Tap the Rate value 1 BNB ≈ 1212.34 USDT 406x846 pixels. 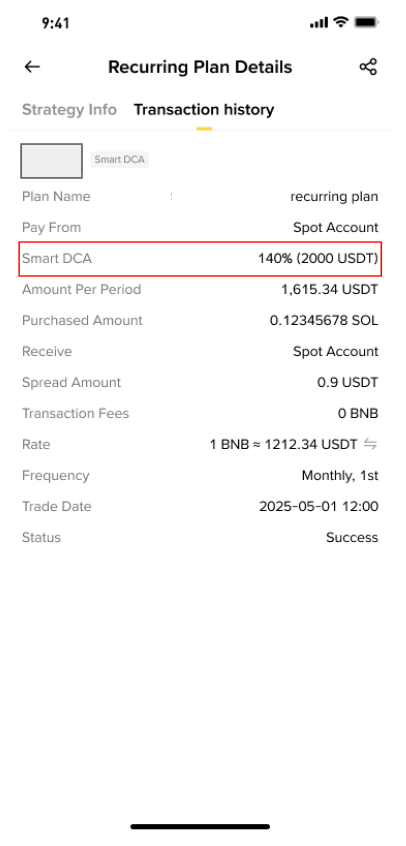coord(283,445)
